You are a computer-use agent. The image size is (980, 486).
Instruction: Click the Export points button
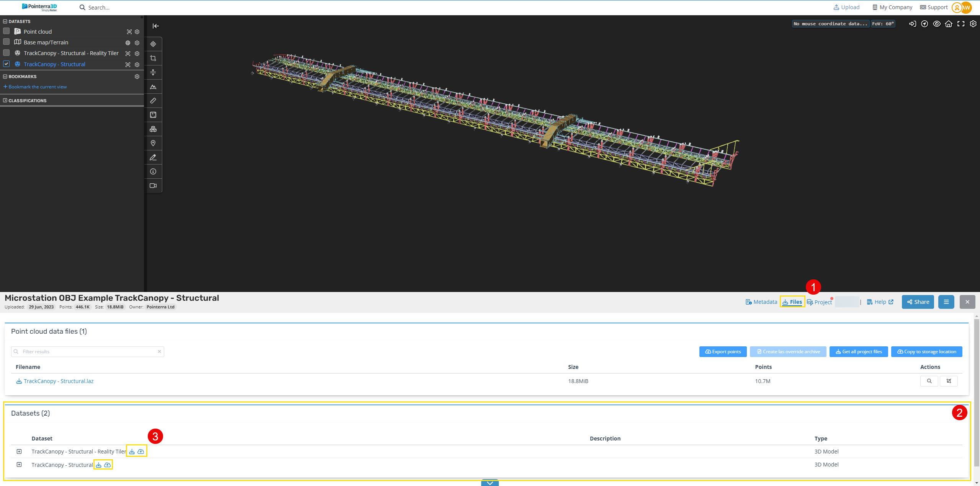[723, 351]
